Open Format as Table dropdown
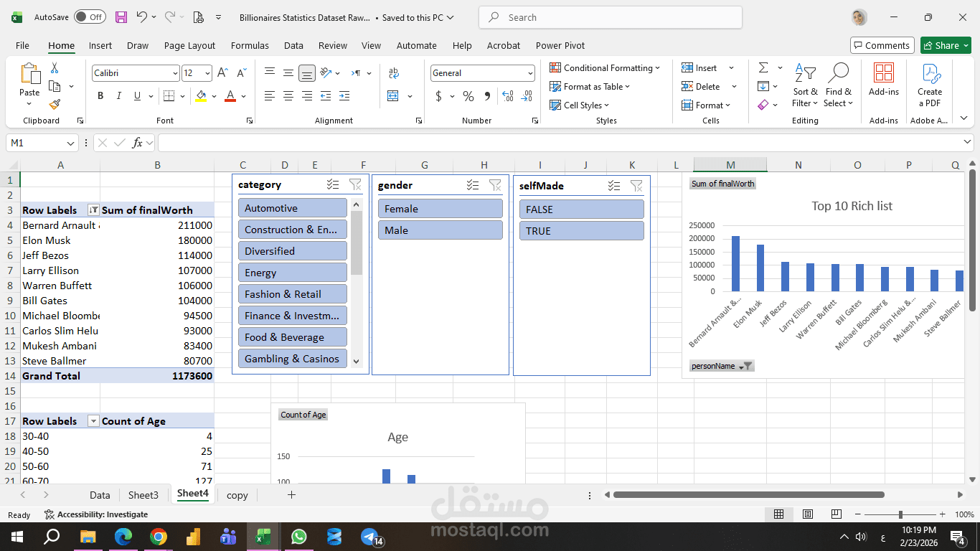Viewport: 980px width, 551px height. 590,86
